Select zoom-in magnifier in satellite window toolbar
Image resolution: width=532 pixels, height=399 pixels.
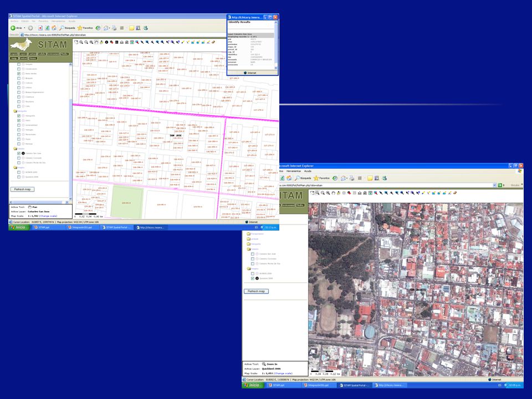click(317, 193)
